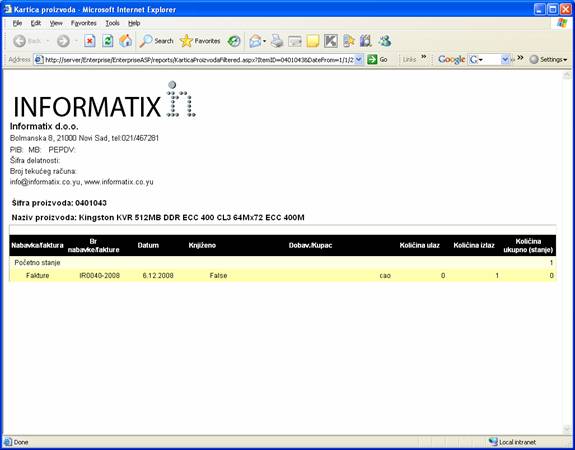Click the Mail envelope icon

click(x=255, y=41)
